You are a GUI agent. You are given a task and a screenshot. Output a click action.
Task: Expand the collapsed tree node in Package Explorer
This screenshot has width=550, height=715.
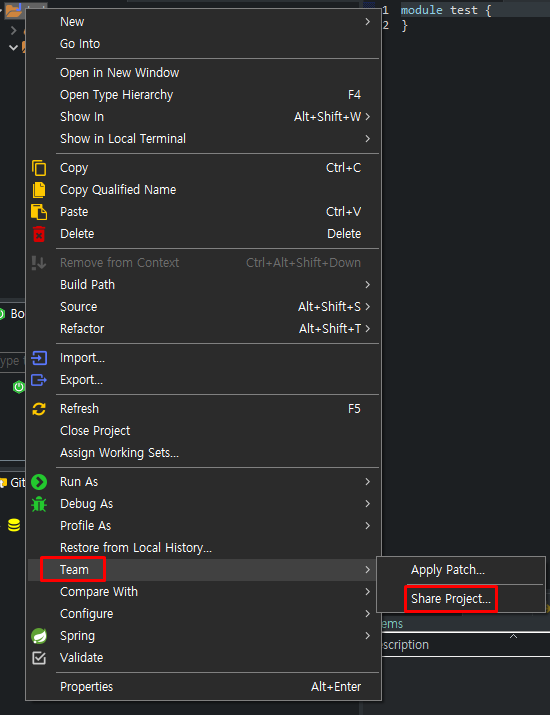click(x=13, y=31)
